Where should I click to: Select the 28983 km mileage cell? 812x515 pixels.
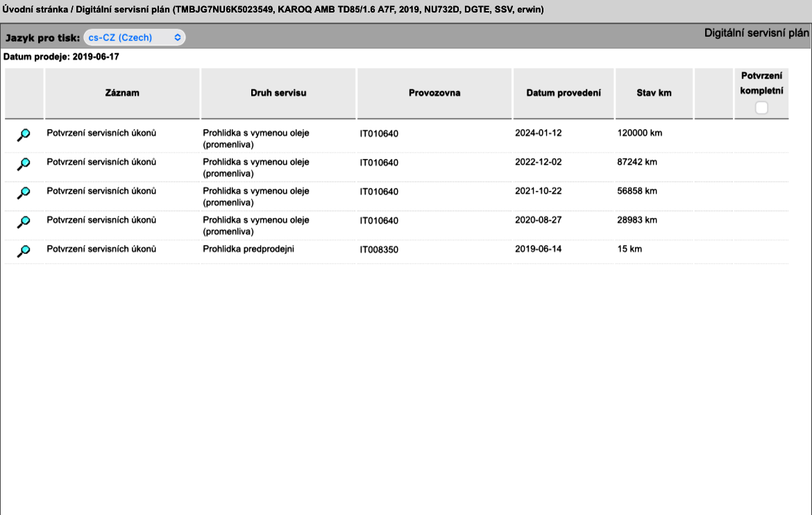[637, 220]
